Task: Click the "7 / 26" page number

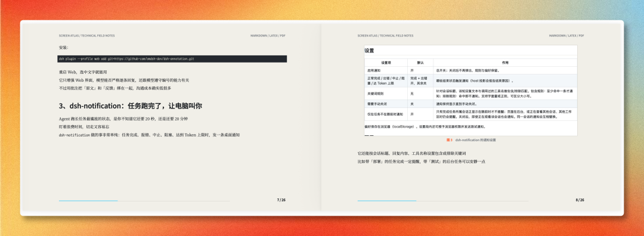Action: [281, 200]
